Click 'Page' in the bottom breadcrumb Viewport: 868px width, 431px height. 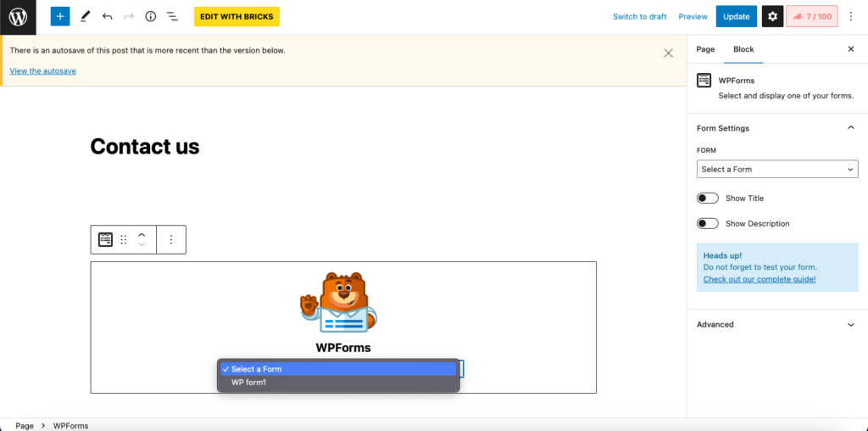pos(25,426)
